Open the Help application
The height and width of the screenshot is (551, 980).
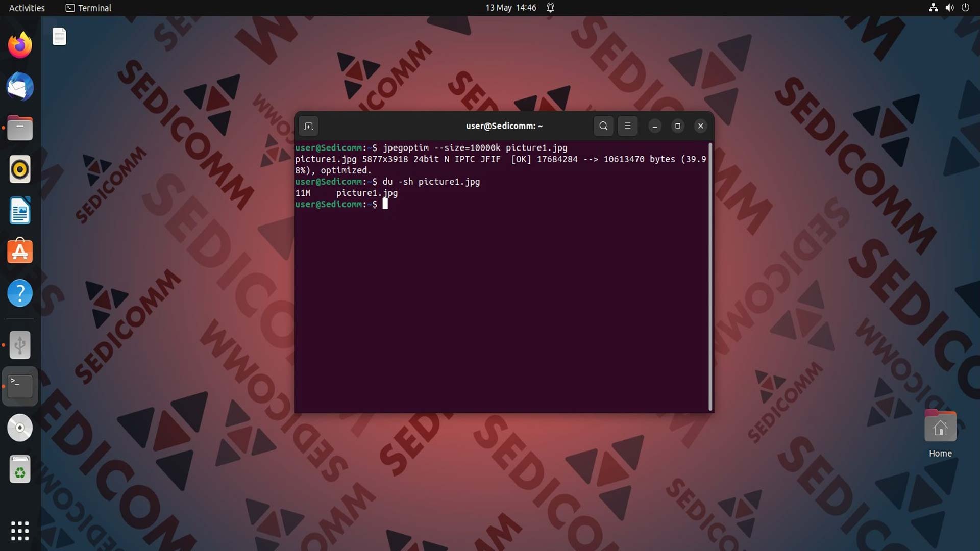click(20, 293)
